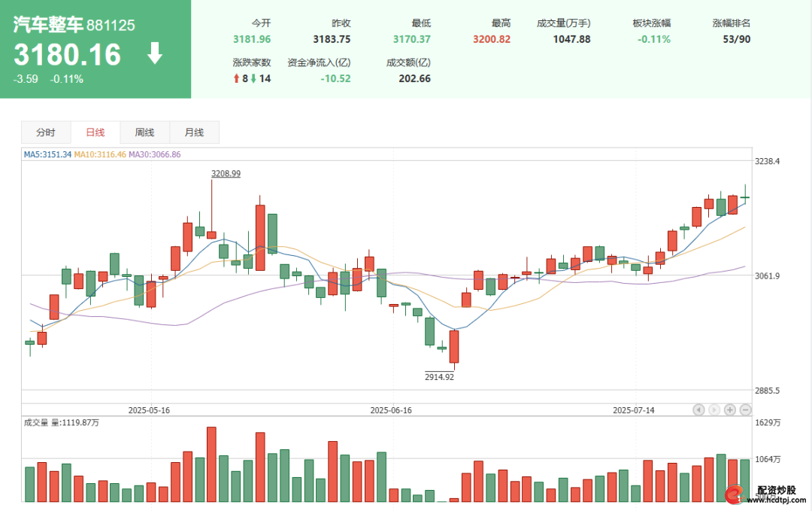Click the tallest red volume bar
The width and height of the screenshot is (812, 511).
[x=211, y=464]
